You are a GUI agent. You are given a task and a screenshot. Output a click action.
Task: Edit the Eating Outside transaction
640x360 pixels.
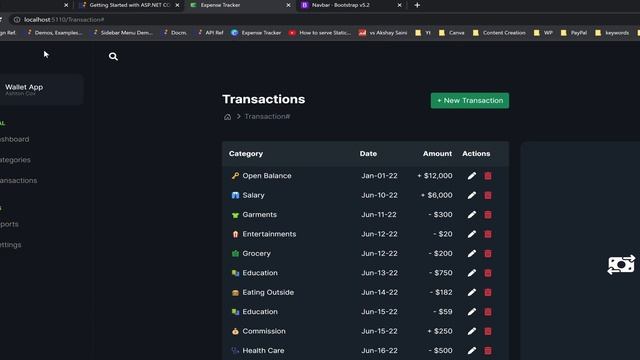(471, 292)
